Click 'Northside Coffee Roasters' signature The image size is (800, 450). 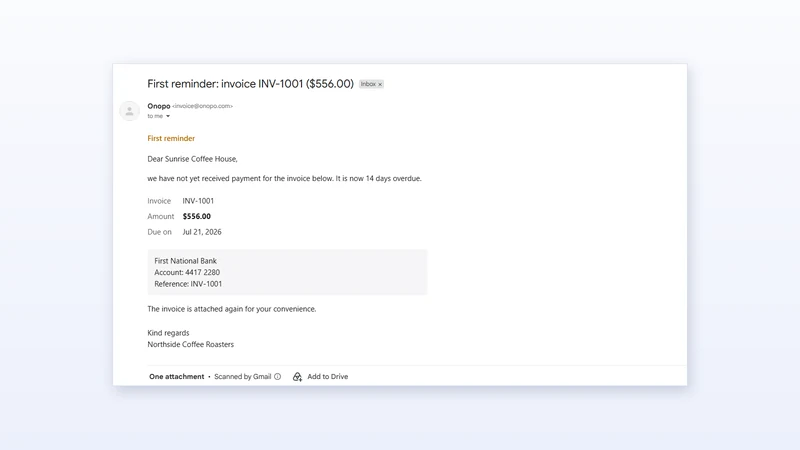click(x=190, y=345)
